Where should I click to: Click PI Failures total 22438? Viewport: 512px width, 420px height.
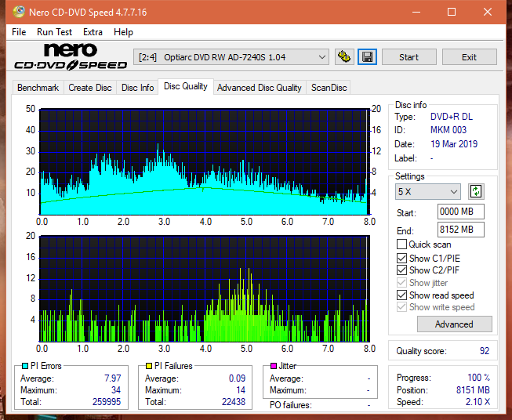click(234, 402)
